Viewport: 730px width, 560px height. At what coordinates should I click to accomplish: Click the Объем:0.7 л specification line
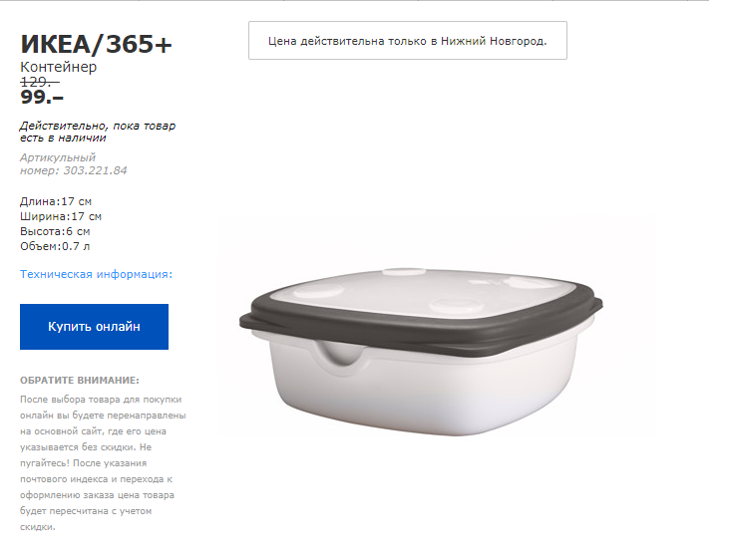[x=55, y=246]
